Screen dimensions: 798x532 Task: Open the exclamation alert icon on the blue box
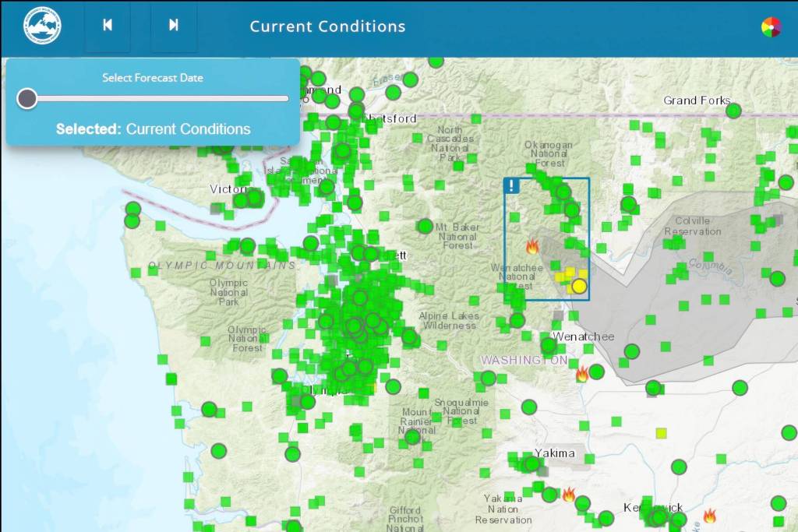tap(511, 185)
